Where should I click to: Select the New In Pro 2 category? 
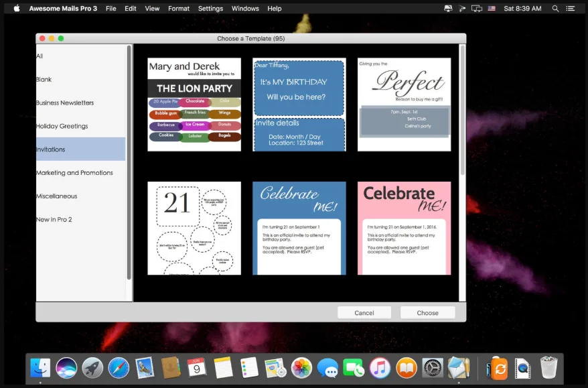pos(81,219)
